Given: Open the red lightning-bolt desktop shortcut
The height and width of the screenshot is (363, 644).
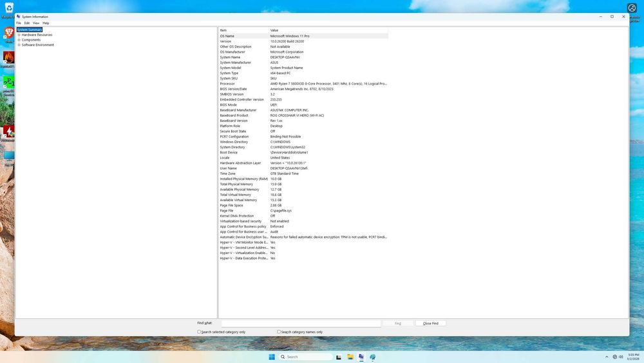Looking at the screenshot, I should (x=8, y=132).
